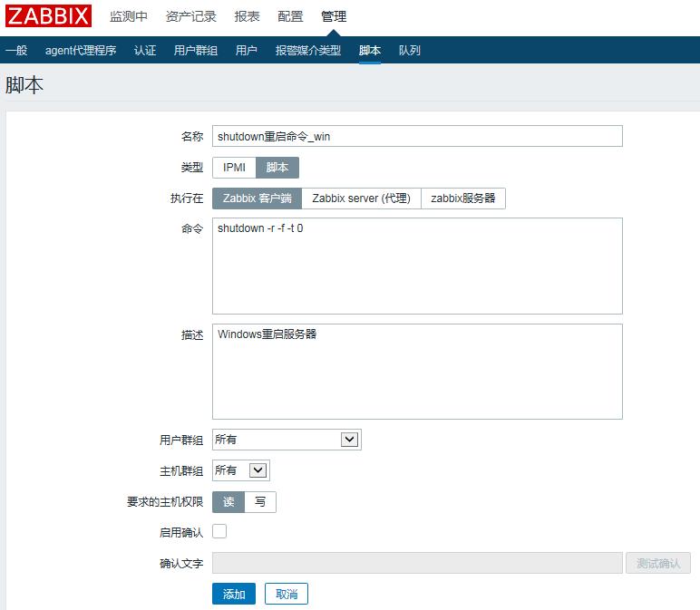Choose zabbix服务器 for execution
Viewport: 700px width, 610px height.
click(x=463, y=198)
